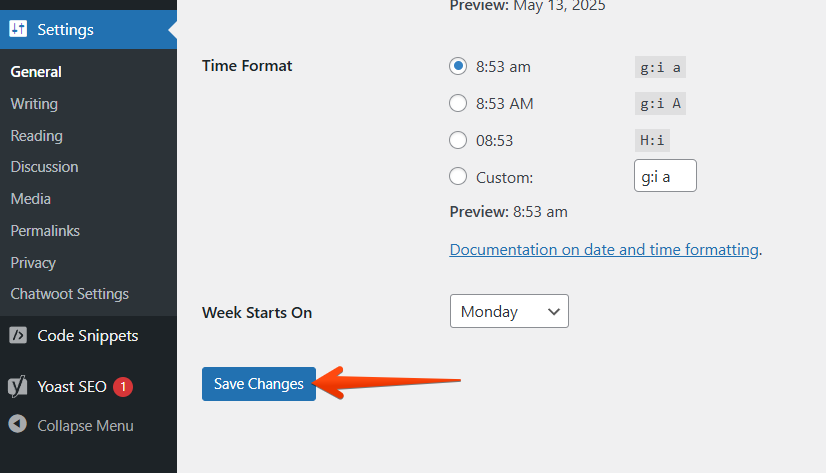Go to Media settings
The image size is (826, 473).
pyautogui.click(x=30, y=199)
